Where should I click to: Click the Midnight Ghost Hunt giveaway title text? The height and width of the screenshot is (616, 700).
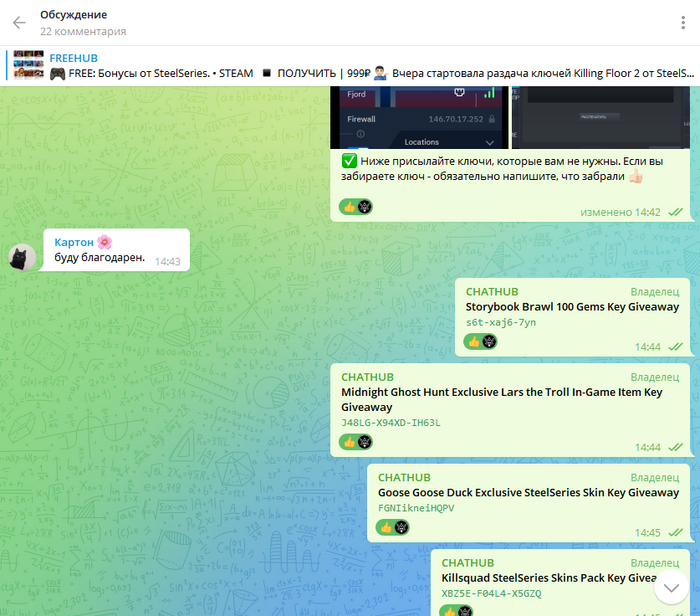(501, 400)
